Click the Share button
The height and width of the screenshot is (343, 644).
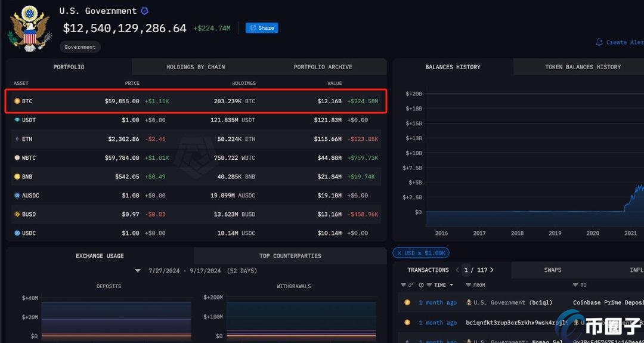click(x=262, y=28)
